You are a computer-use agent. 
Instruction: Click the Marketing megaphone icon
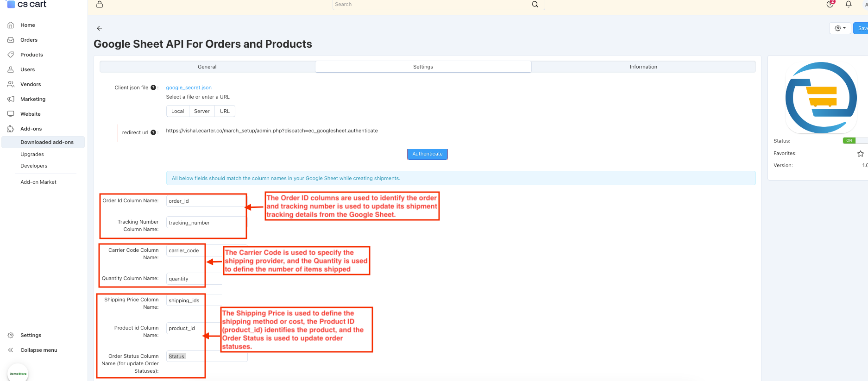11,99
